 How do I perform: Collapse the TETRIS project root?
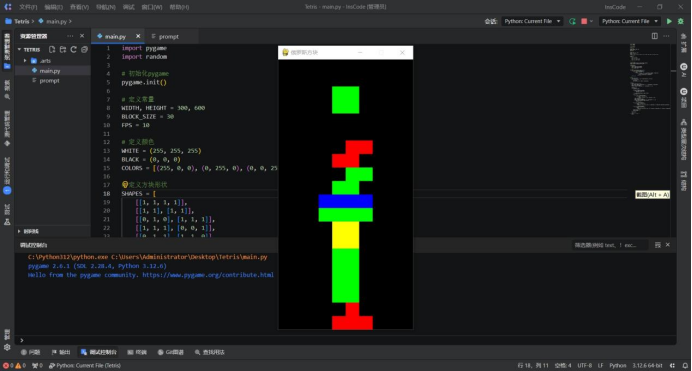click(19, 49)
